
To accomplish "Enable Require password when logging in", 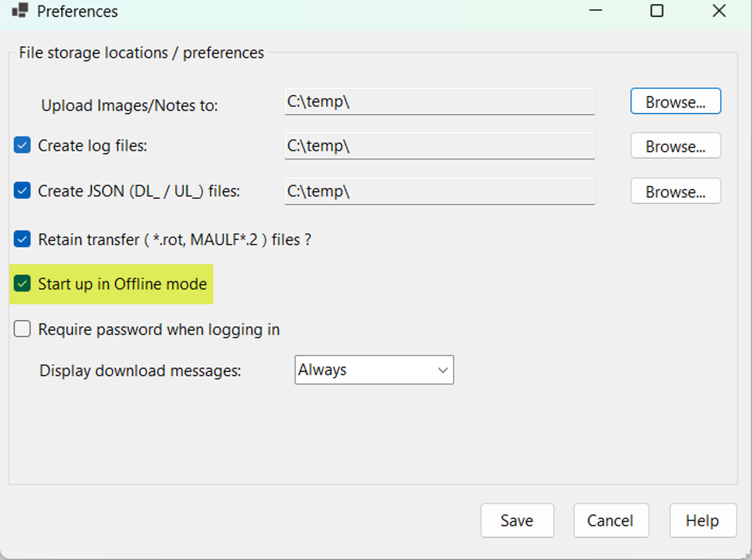I will coord(23,329).
